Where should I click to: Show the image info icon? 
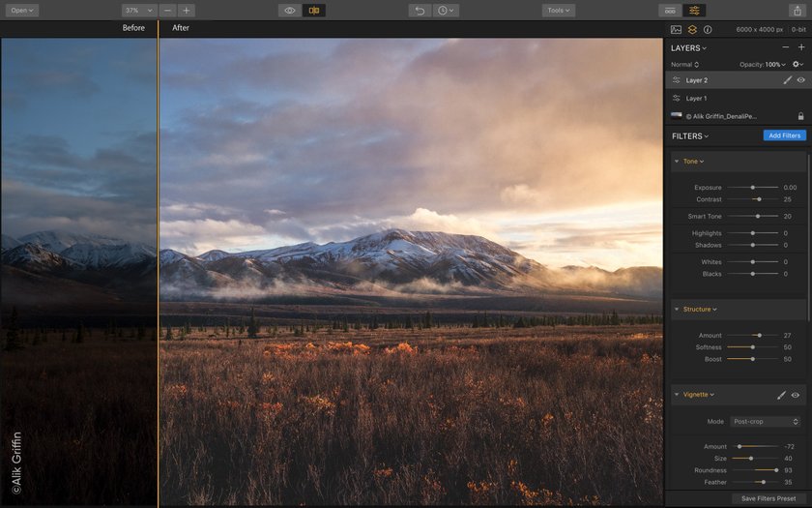click(x=708, y=30)
